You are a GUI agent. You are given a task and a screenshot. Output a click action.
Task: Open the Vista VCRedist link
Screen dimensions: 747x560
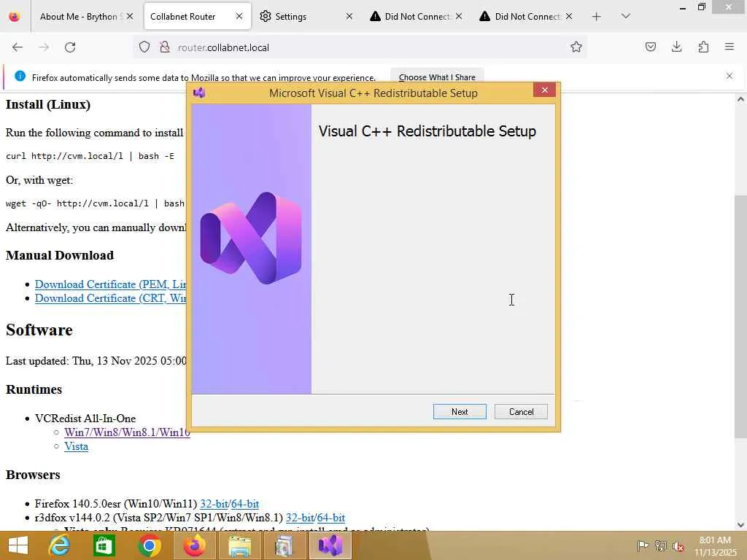click(x=76, y=446)
